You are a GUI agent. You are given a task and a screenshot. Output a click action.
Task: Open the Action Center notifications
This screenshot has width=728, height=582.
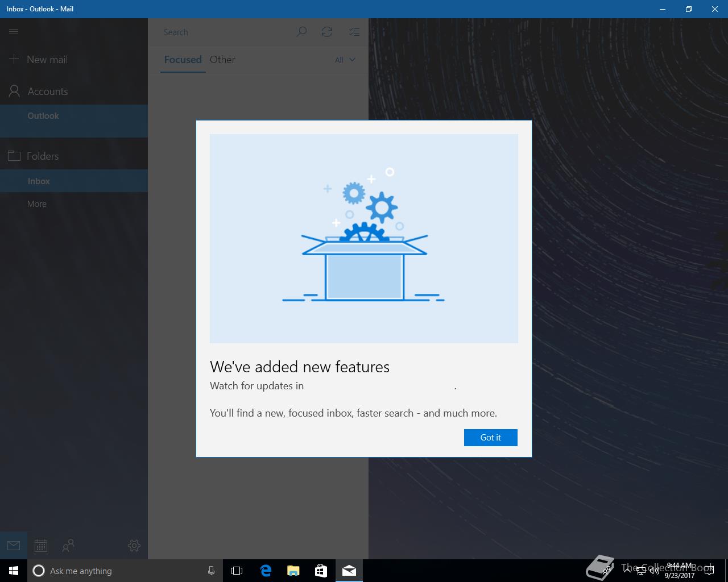click(x=709, y=571)
